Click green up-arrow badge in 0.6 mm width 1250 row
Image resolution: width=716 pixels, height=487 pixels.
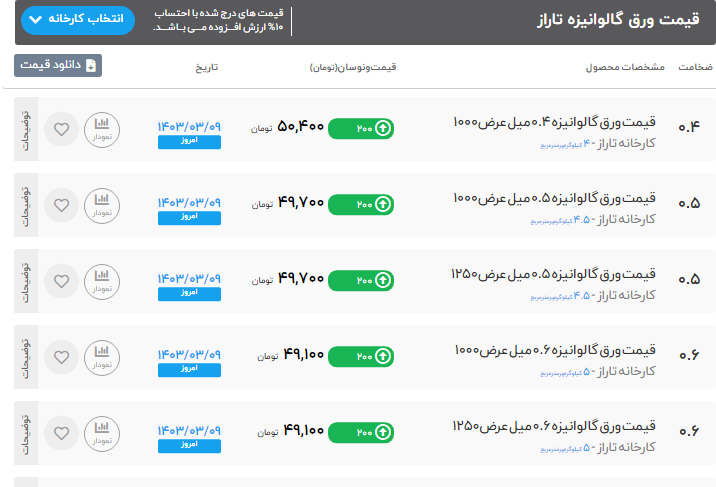360,431
